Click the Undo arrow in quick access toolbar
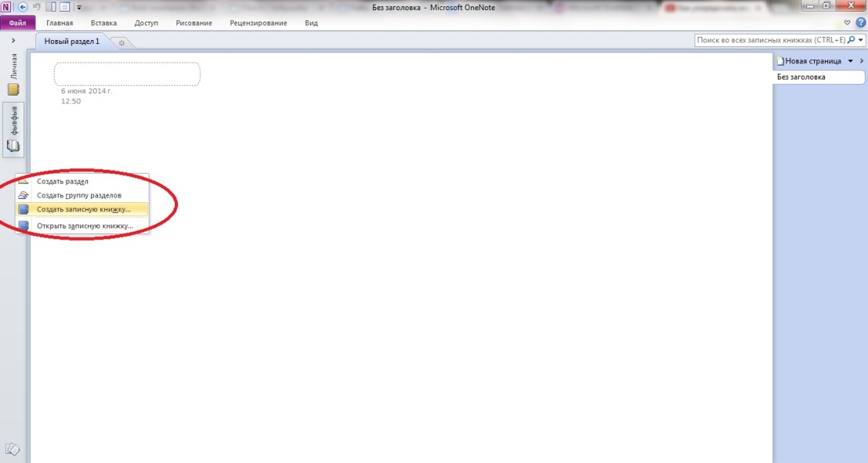The width and height of the screenshot is (868, 463). 37,7
